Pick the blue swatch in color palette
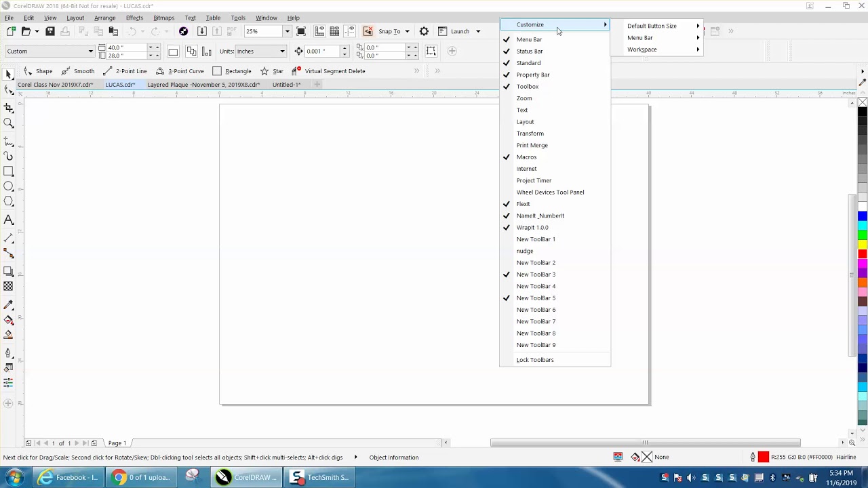This screenshot has height=488, width=868. tap(863, 216)
